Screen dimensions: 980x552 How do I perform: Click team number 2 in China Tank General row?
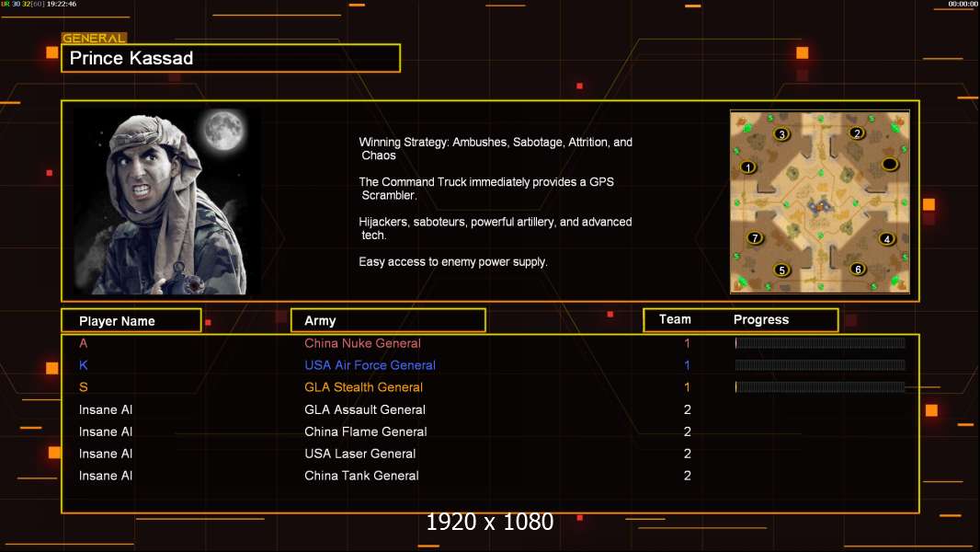point(688,475)
